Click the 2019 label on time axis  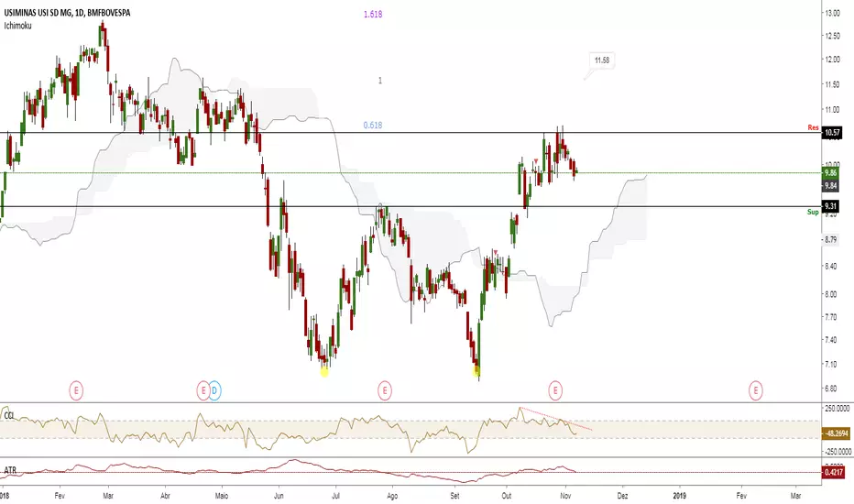click(679, 496)
